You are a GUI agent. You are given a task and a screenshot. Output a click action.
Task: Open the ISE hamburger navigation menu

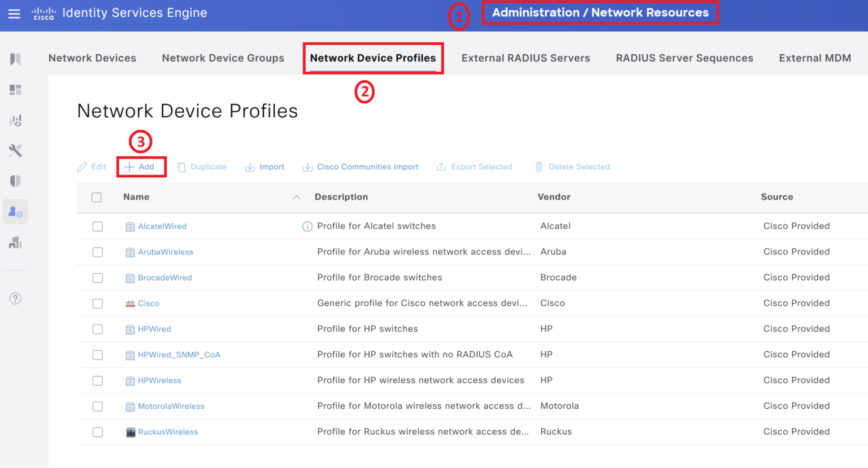(x=14, y=14)
